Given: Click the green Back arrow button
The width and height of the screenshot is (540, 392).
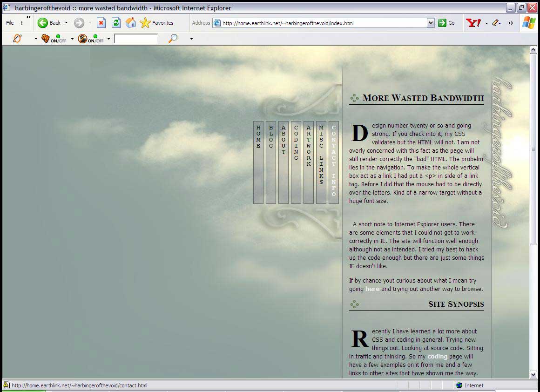Looking at the screenshot, I should click(x=43, y=23).
